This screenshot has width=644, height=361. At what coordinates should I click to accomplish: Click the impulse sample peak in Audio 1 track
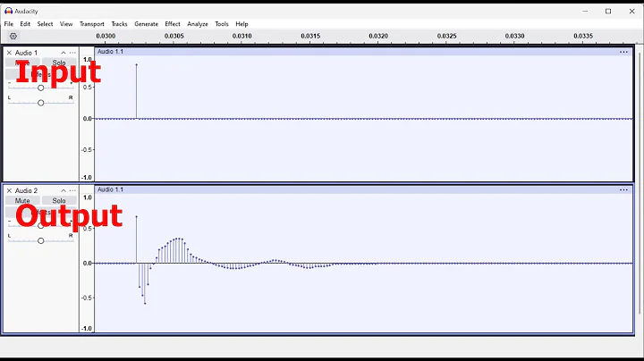pos(136,64)
